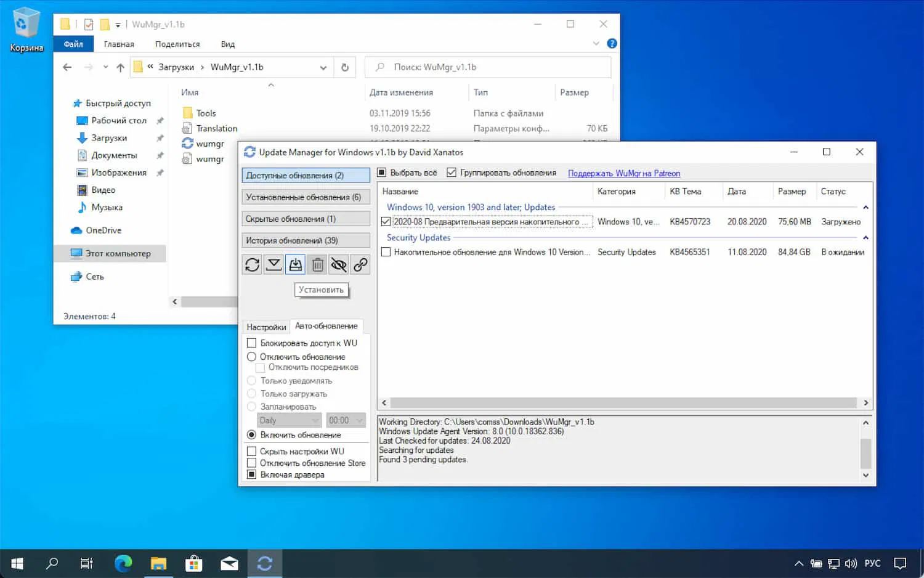Click the WuMgr icon on the taskbar
This screenshot has width=924, height=578.
point(265,563)
